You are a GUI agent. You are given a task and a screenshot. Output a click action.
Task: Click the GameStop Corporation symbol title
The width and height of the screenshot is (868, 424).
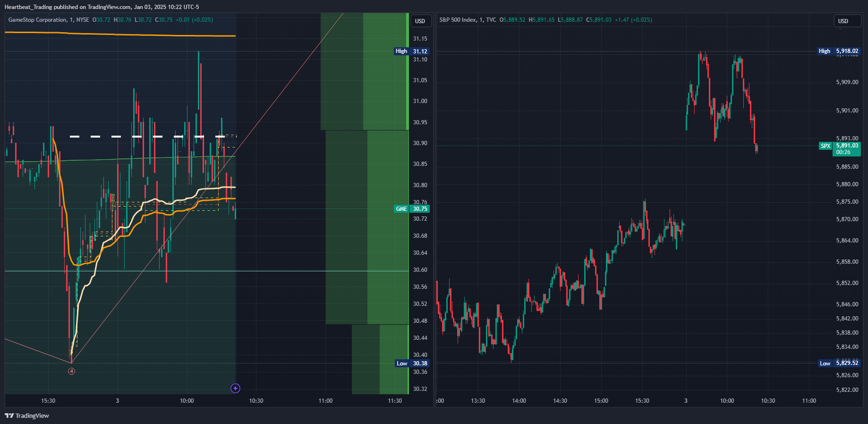38,20
